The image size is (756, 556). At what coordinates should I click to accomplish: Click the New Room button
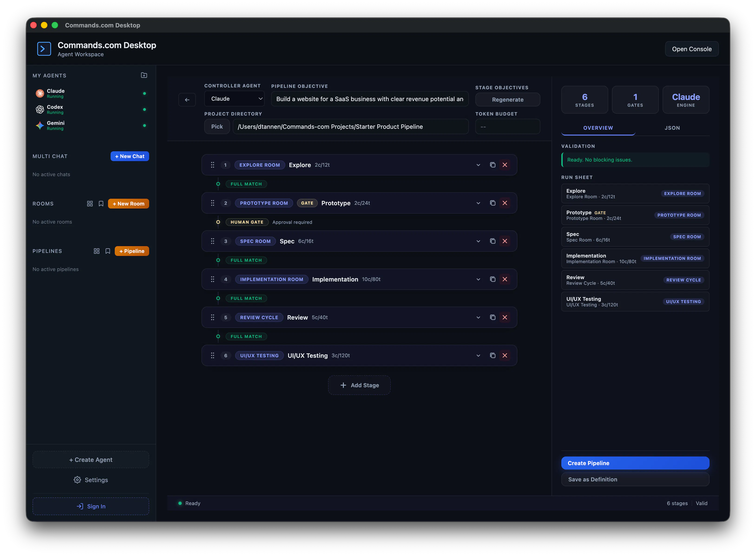click(x=128, y=204)
